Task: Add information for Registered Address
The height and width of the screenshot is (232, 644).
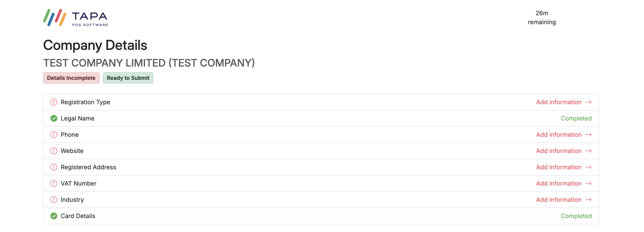Action: [559, 167]
